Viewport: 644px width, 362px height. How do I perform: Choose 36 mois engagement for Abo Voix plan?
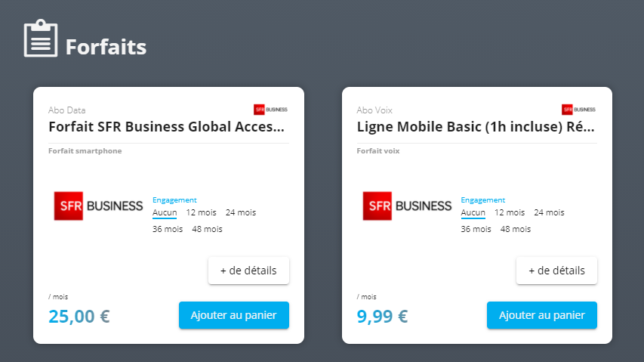476,229
